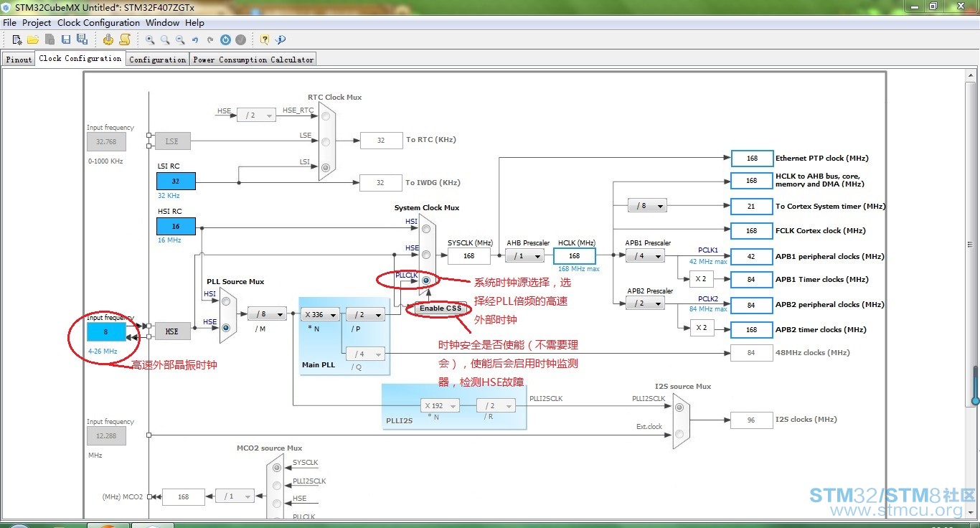Select HSE radio in PLL Source Mux
The height and width of the screenshot is (528, 980).
coord(226,328)
